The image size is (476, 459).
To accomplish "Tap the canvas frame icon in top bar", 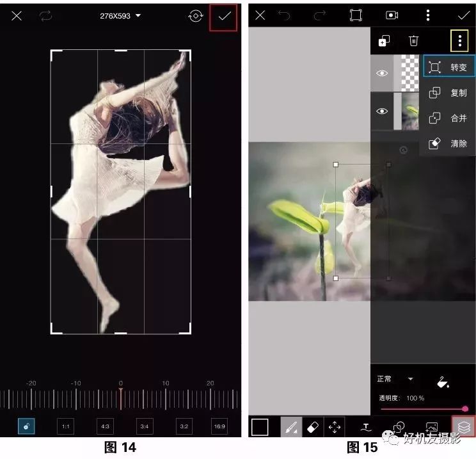I will pyautogui.click(x=356, y=15).
